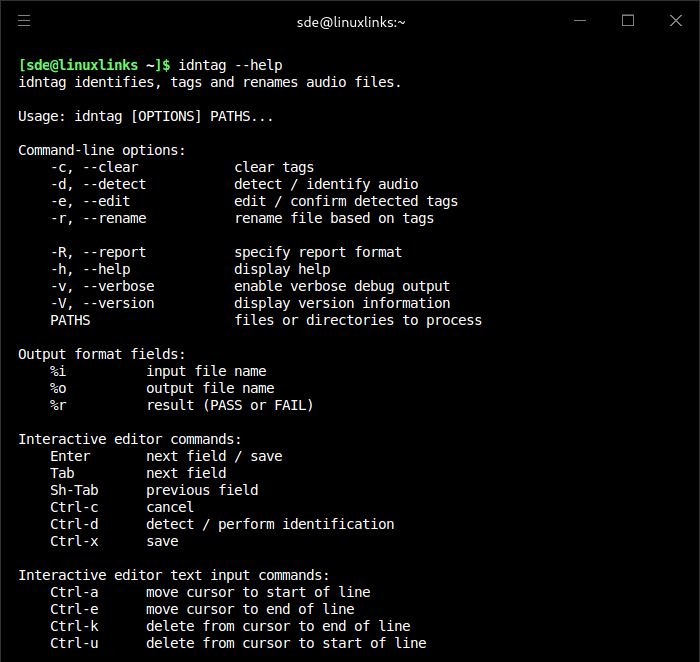700x662 pixels.
Task: Click the 'Ctrl-x' save command entry
Action: tap(74, 541)
